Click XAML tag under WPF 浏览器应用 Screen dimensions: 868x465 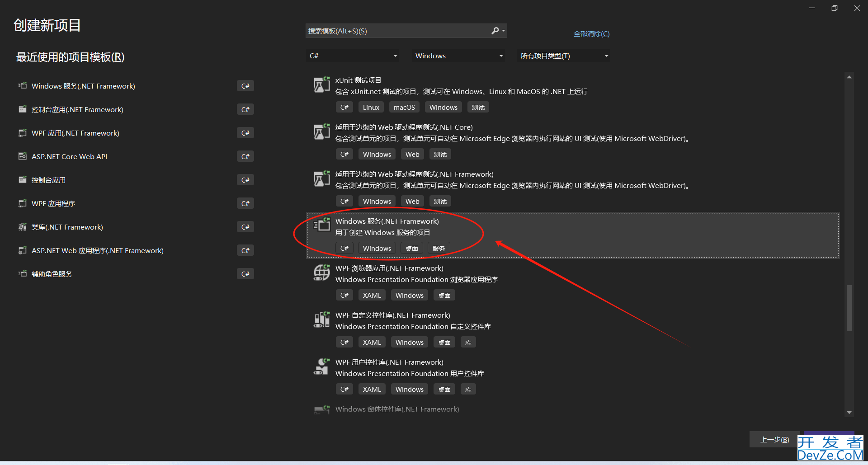[372, 295]
